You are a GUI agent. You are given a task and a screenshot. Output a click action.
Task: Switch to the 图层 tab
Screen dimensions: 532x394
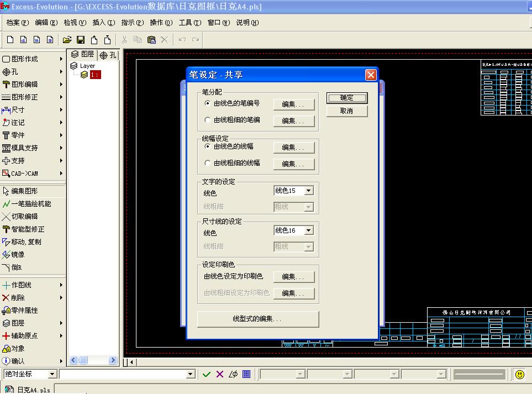point(82,54)
